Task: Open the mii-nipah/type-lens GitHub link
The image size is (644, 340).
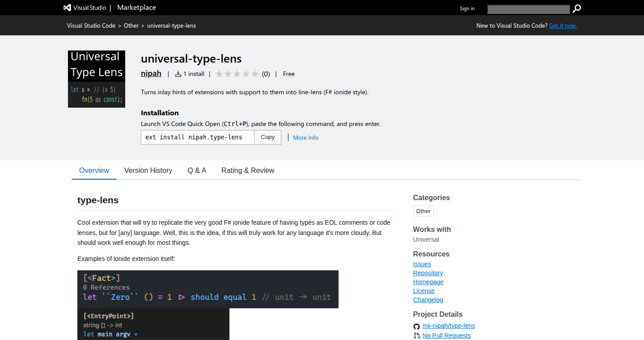Action: 449,326
